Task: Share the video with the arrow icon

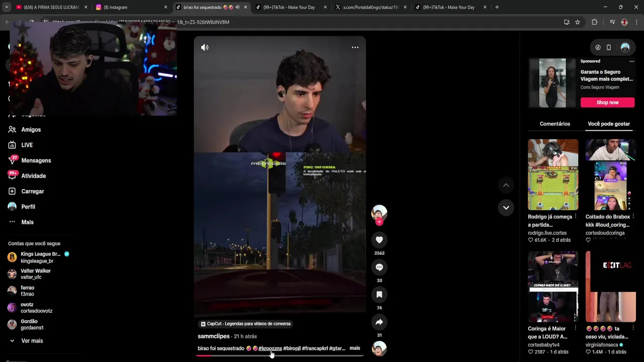Action: [x=379, y=322]
